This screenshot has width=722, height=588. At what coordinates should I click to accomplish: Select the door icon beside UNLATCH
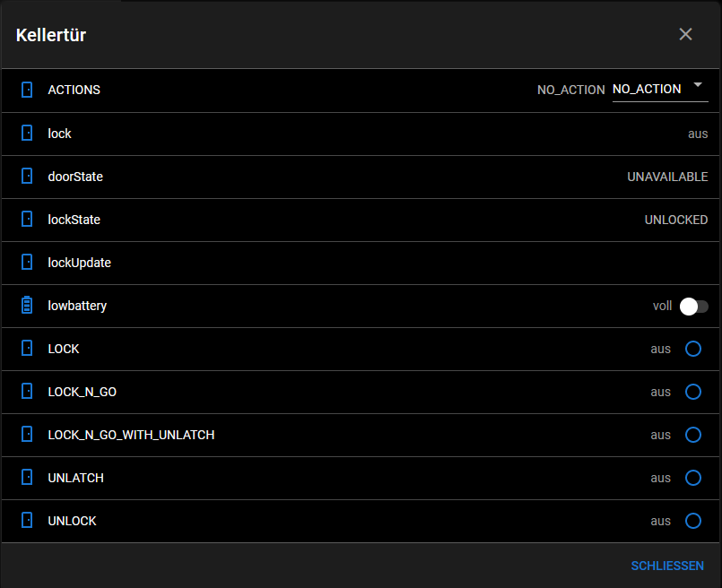[x=27, y=478]
